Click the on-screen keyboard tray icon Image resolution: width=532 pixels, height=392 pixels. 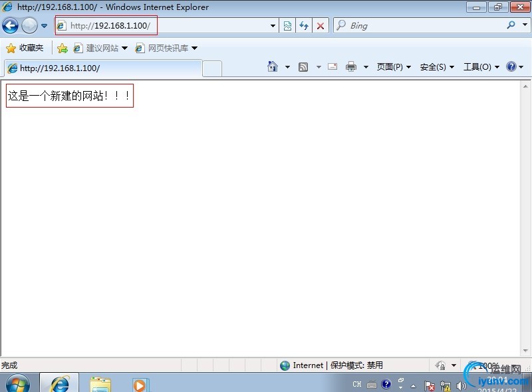(x=372, y=385)
